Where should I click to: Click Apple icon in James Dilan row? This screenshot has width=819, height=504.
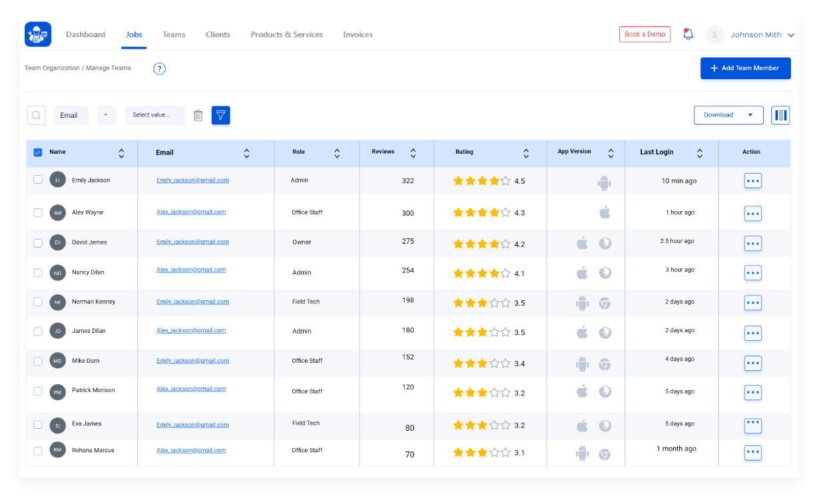tap(583, 332)
